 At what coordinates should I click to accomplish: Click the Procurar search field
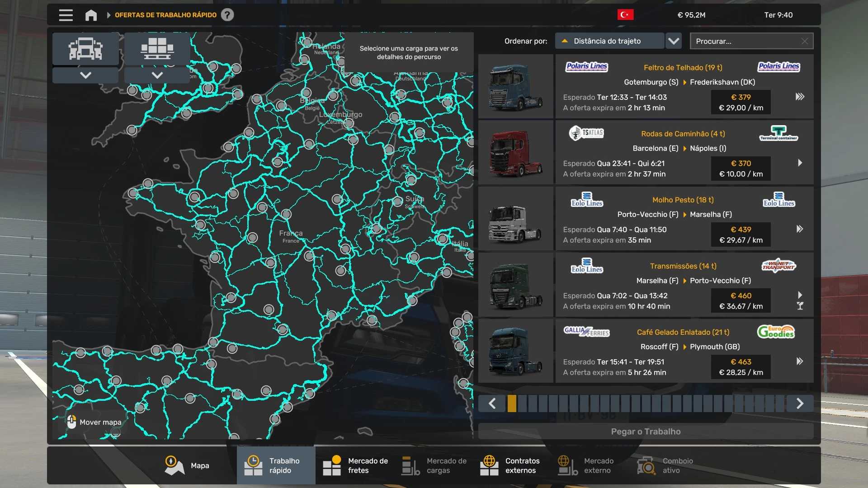coord(746,41)
